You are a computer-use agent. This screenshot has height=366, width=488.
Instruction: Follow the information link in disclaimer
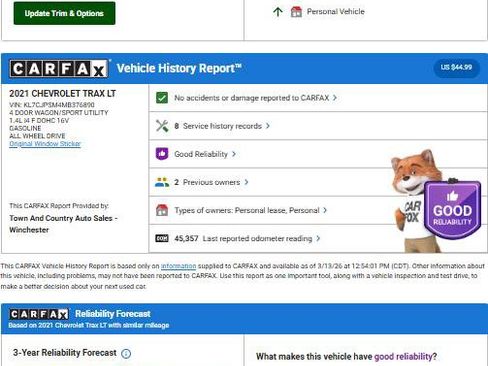pos(178,266)
